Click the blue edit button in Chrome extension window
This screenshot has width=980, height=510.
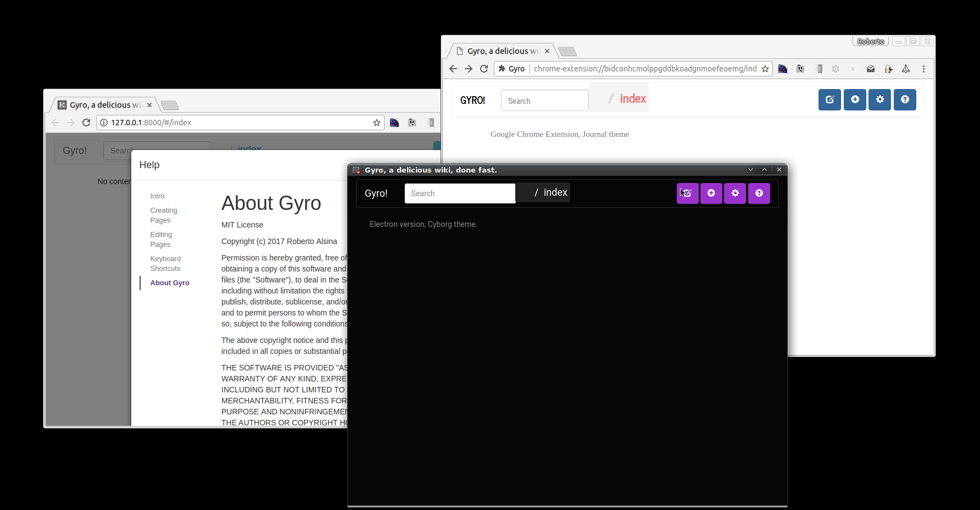(x=829, y=100)
